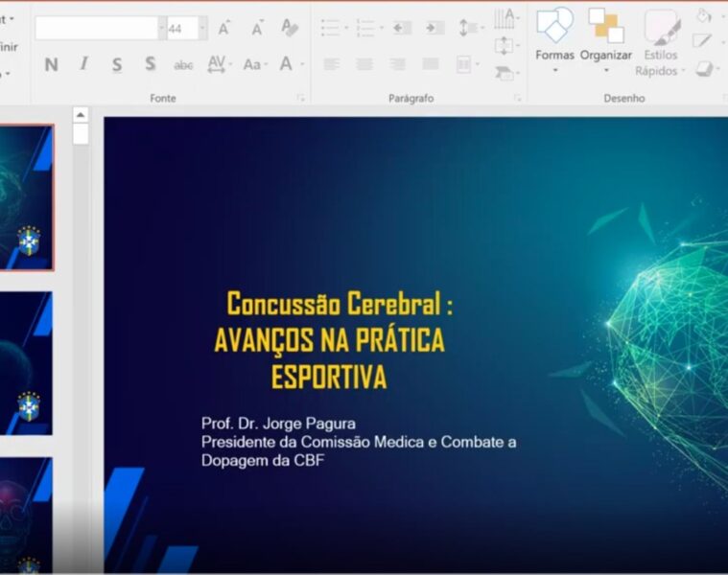Open the font size dropdown showing 44
The image size is (728, 575).
pyautogui.click(x=202, y=29)
